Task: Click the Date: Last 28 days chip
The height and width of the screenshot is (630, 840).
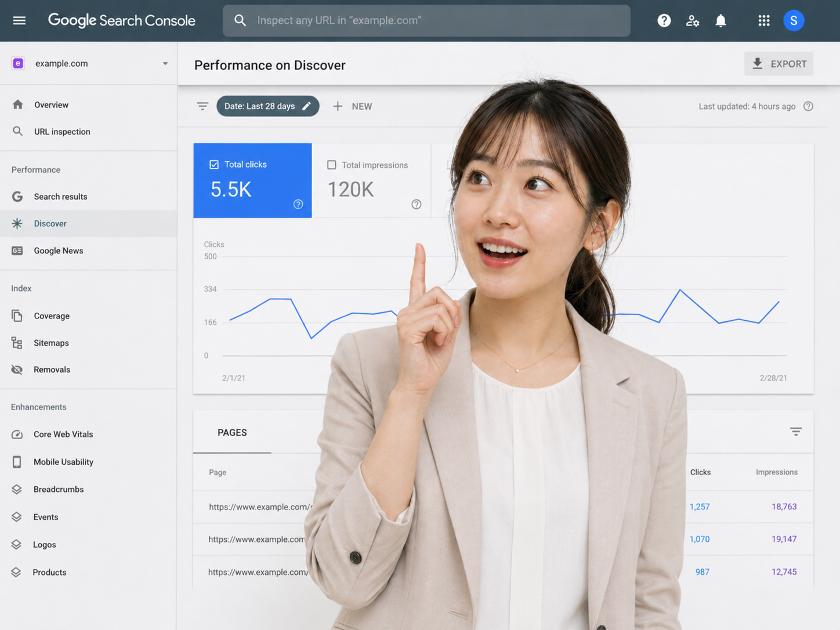Action: coord(267,106)
